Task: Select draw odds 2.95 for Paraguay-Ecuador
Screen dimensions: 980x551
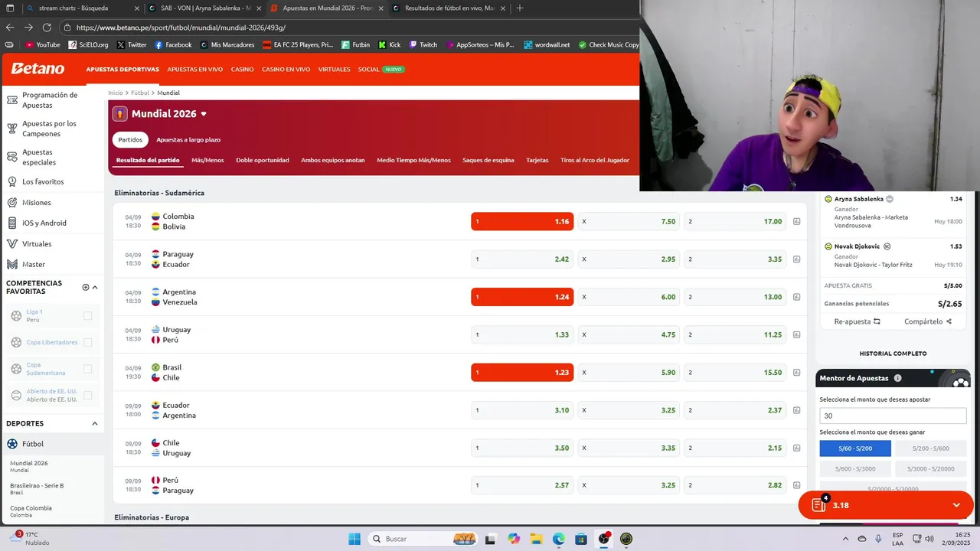Action: tap(629, 259)
